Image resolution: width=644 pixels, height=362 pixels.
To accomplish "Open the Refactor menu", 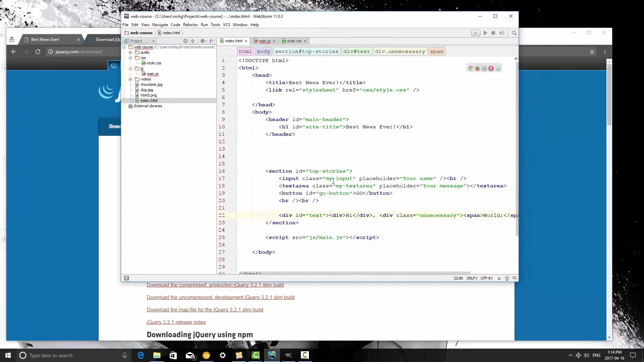I will click(191, 24).
